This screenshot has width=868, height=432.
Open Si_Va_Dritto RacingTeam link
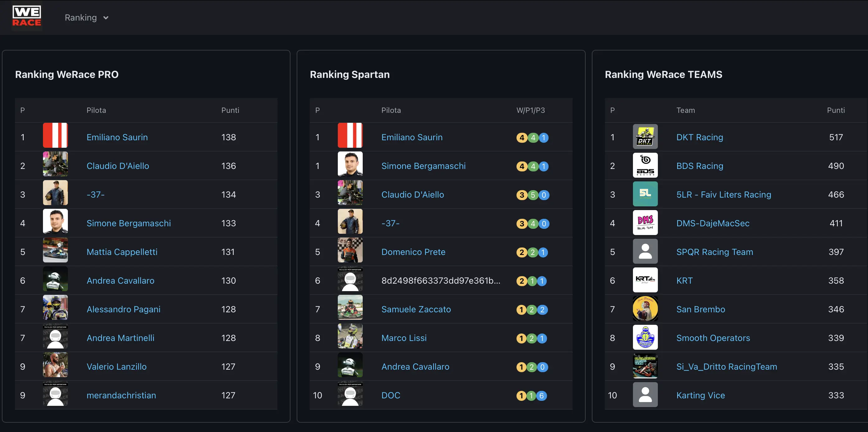726,367
